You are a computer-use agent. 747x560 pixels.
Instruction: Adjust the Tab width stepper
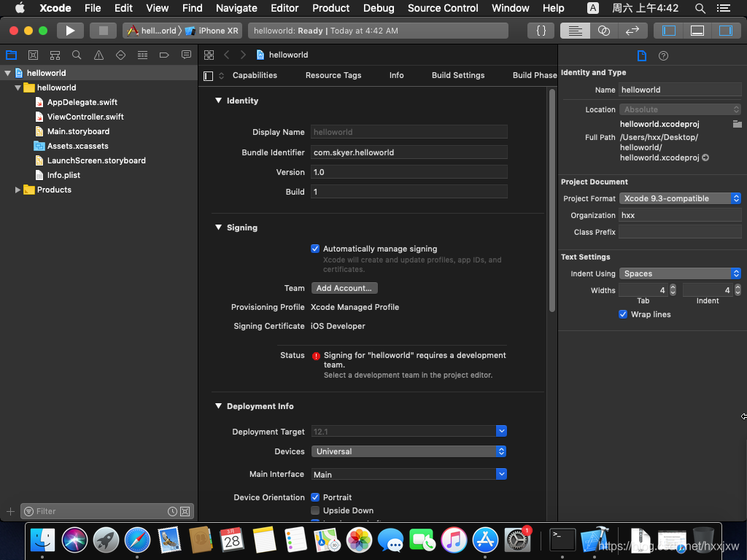click(x=673, y=290)
